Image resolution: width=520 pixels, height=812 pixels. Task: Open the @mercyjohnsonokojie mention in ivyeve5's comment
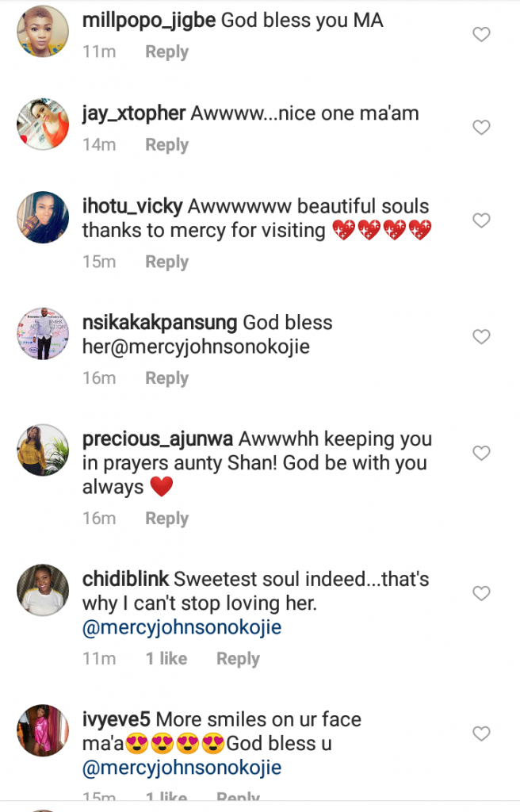click(182, 768)
